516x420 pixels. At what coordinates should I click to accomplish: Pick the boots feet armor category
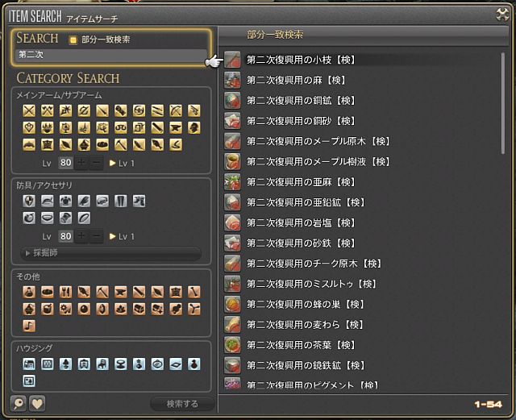139,201
